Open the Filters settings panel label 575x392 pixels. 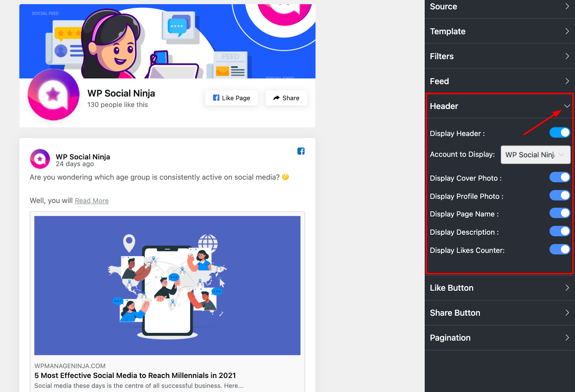coord(442,56)
